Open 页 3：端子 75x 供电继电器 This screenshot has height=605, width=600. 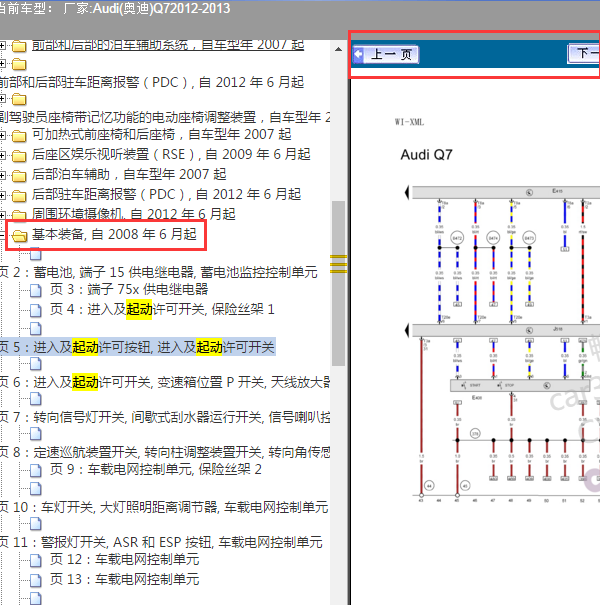click(x=129, y=289)
